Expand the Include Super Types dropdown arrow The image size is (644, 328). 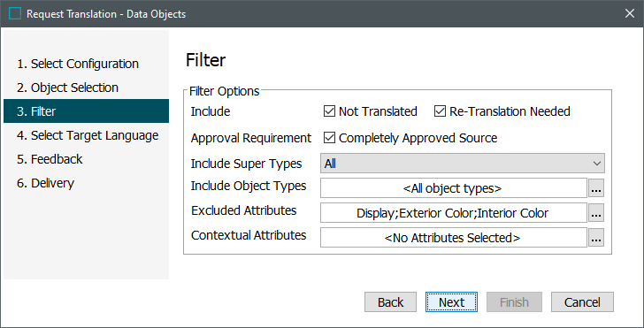(x=597, y=164)
